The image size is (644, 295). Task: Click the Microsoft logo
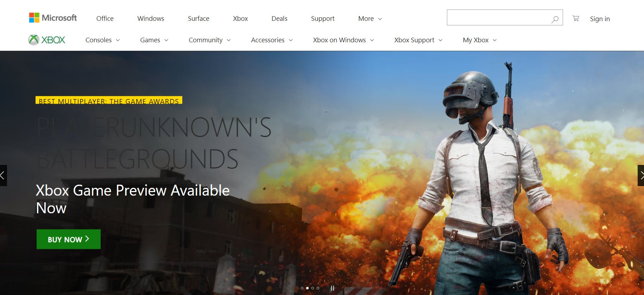[x=53, y=18]
